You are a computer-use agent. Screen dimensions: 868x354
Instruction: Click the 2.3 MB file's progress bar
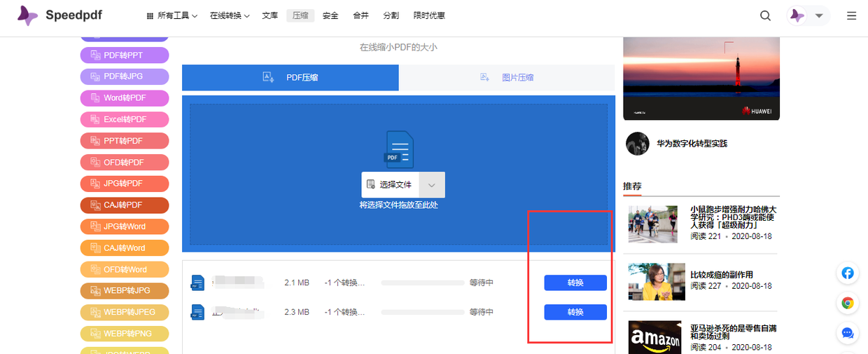tap(423, 312)
